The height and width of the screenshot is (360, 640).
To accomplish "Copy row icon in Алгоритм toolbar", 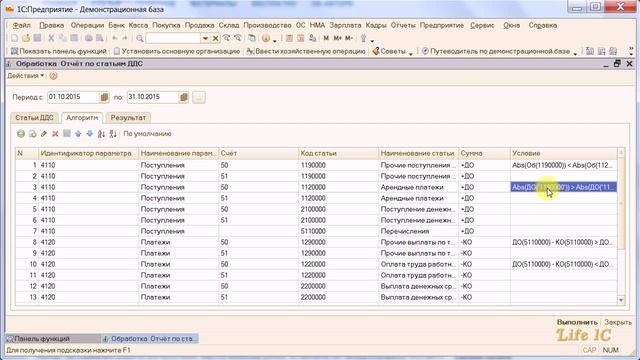I will 32,134.
